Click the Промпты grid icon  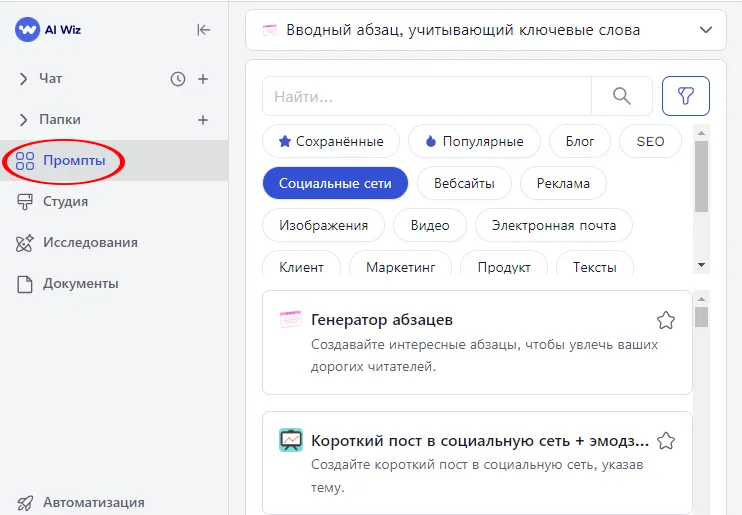click(25, 161)
